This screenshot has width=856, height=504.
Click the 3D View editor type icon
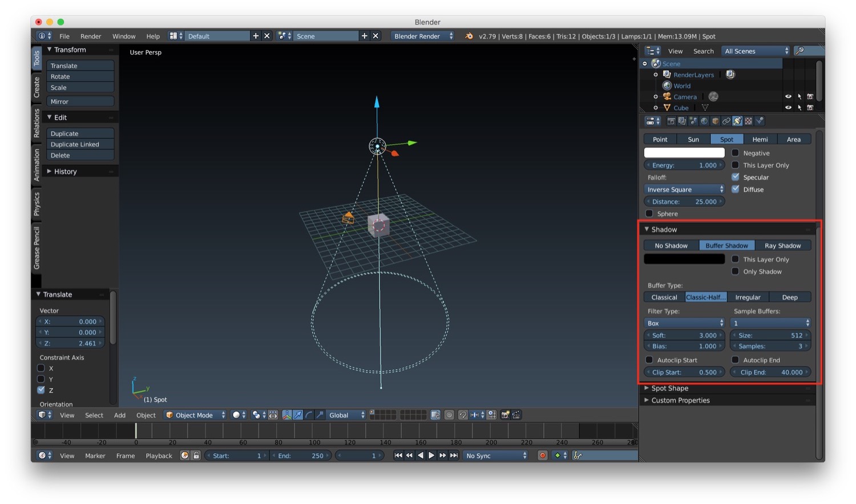tap(45, 415)
